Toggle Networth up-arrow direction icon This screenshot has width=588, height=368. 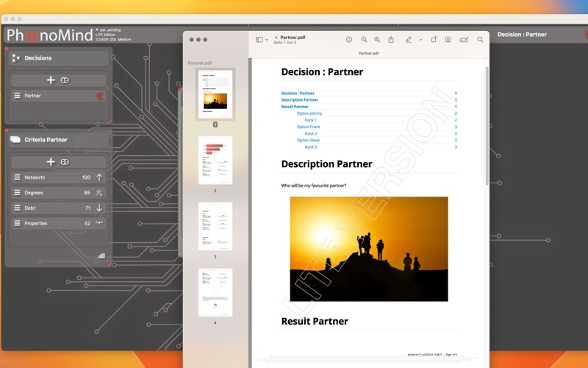click(x=99, y=177)
